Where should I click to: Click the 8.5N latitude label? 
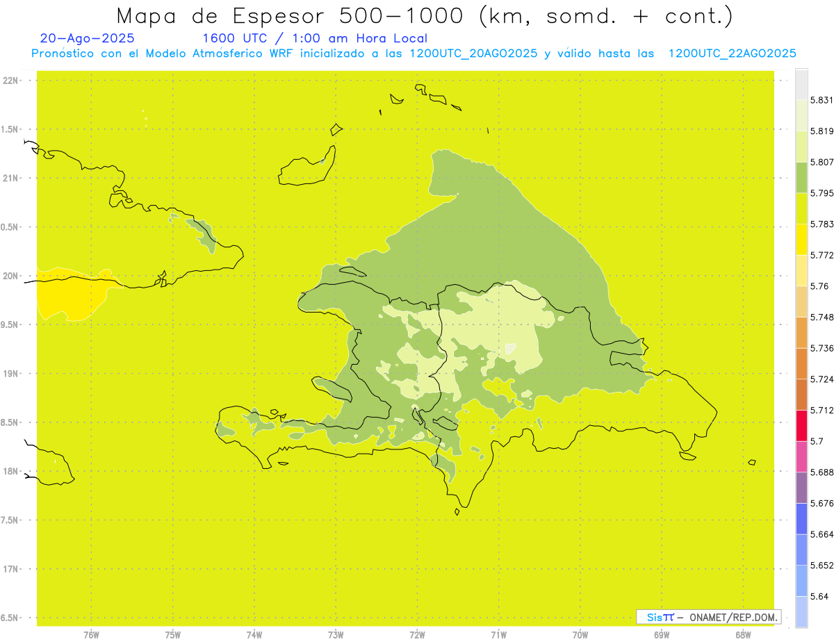10,422
